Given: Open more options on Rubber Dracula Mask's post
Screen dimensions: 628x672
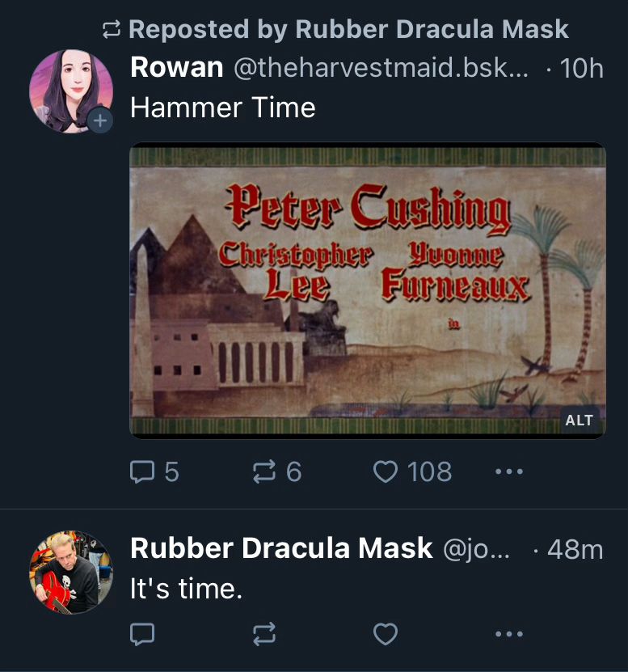Looking at the screenshot, I should (x=508, y=634).
